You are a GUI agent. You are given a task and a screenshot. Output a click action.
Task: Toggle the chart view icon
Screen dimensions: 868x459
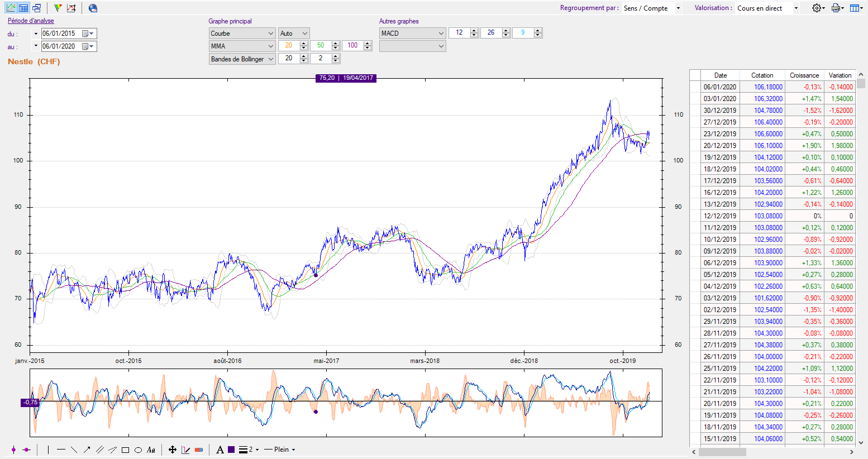click(11, 8)
